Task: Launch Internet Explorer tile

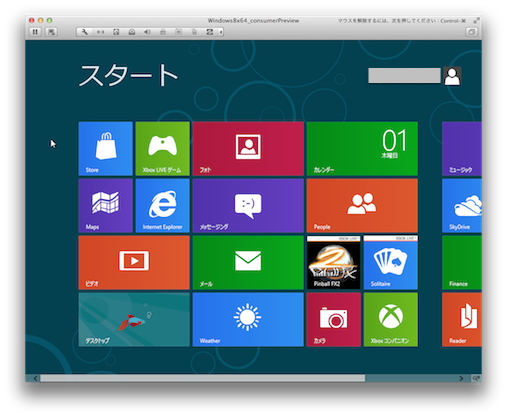Action: coord(162,205)
